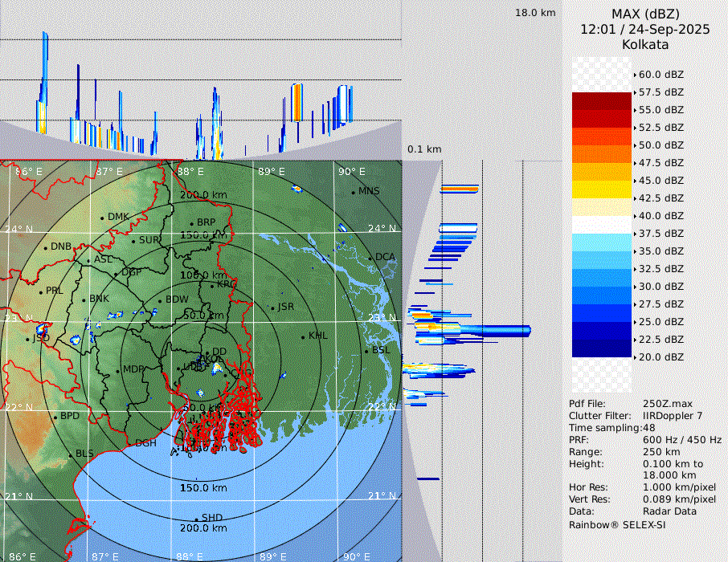Screen dimensions: 728x562
Task: Click the 18.0 km height label
Action: pyautogui.click(x=535, y=13)
